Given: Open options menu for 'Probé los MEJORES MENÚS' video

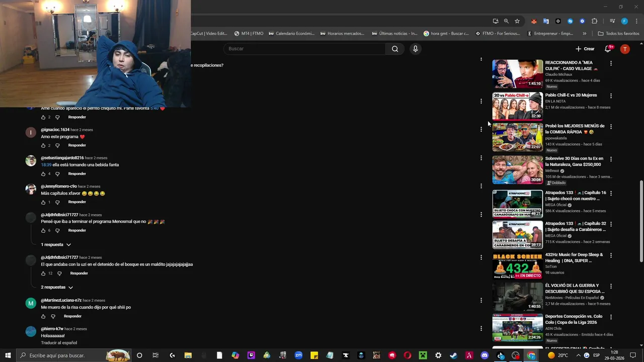Looking at the screenshot, I should coord(611,127).
